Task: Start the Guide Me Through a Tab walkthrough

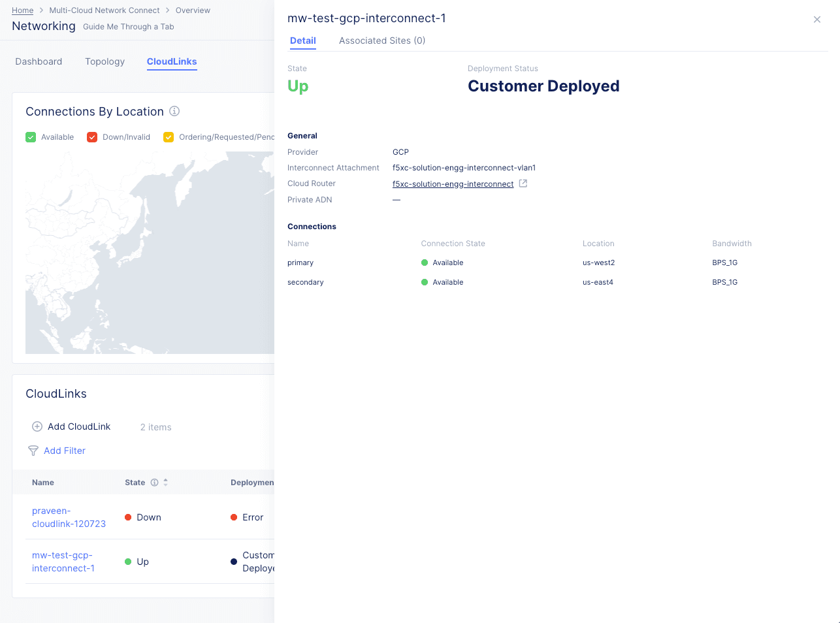Action: (x=129, y=26)
